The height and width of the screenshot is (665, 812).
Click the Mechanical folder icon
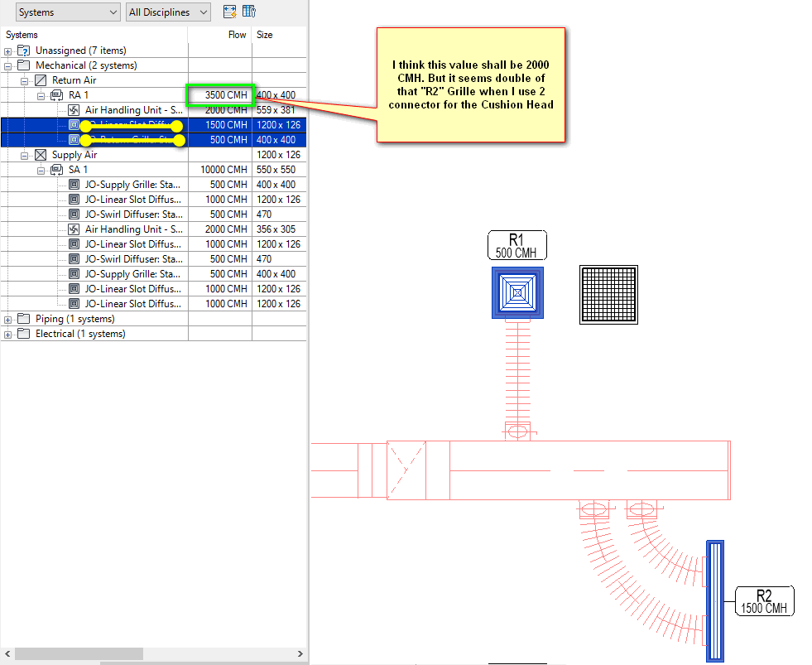coord(24,65)
